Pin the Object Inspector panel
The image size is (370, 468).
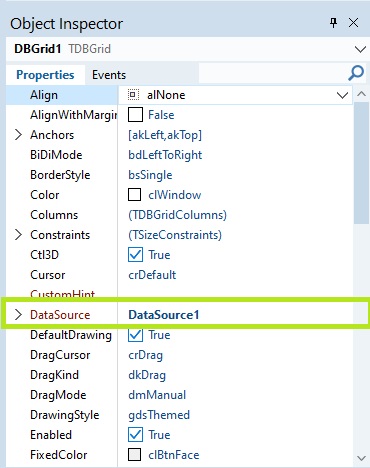[x=333, y=23]
